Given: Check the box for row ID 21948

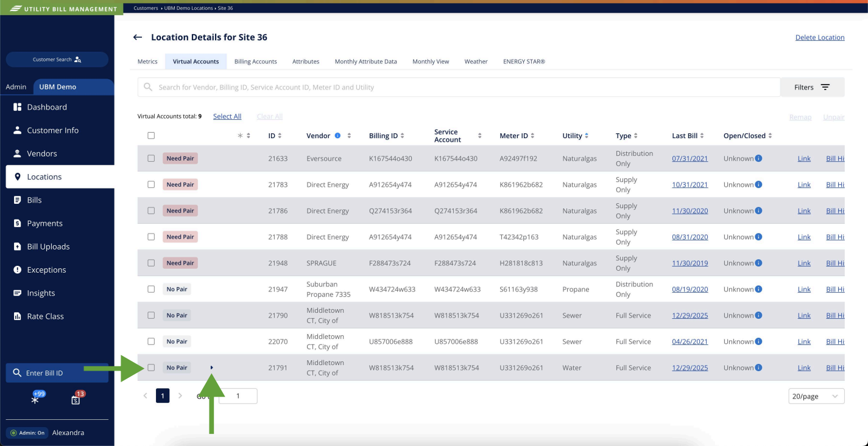Looking at the screenshot, I should 151,263.
